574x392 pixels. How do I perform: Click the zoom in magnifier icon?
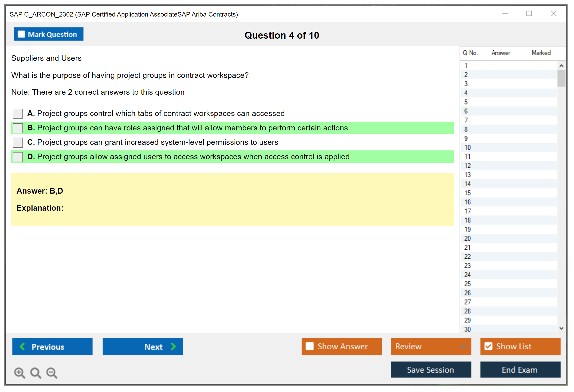[19, 373]
